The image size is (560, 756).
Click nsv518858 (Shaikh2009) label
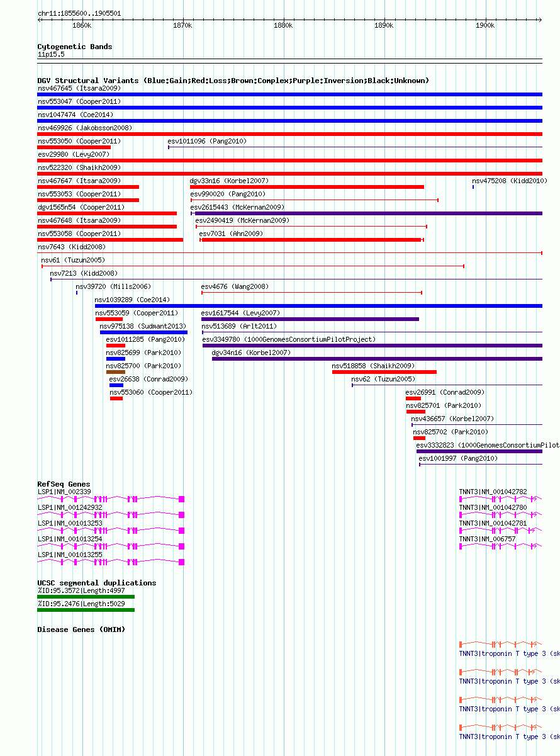click(373, 366)
